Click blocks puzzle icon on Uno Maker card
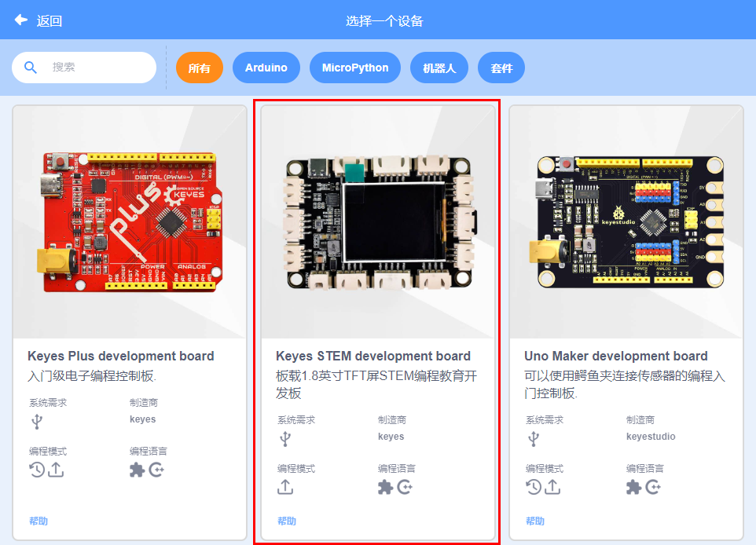Image resolution: width=756 pixels, height=545 pixels. (x=633, y=487)
